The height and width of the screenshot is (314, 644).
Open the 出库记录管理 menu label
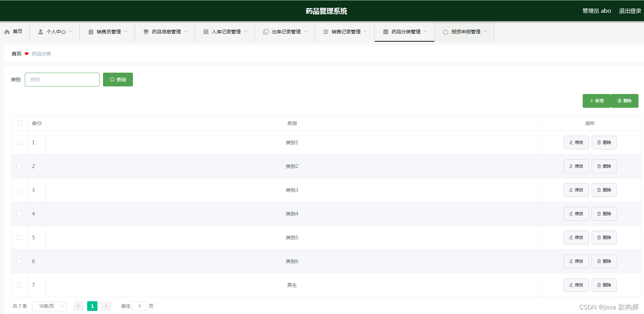pos(286,32)
